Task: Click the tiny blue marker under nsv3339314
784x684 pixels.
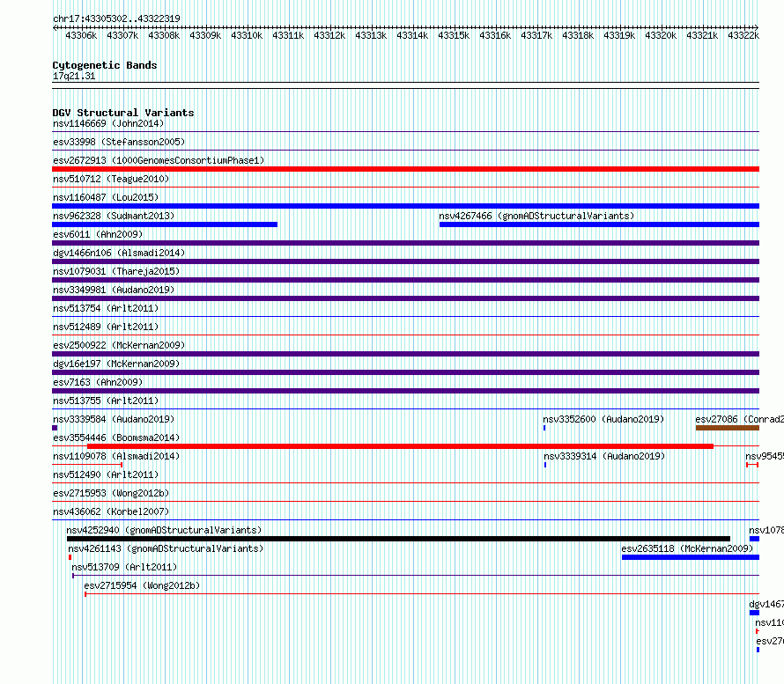Action: tap(545, 465)
